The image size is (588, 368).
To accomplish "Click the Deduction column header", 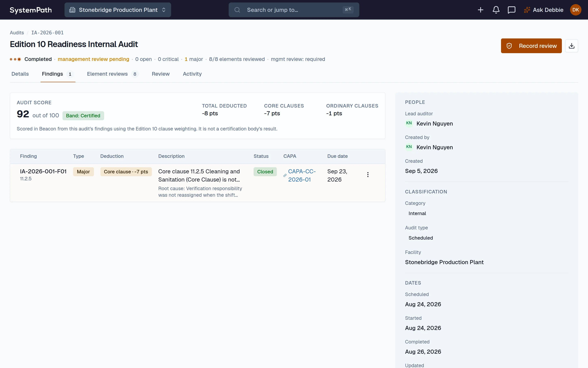I will tap(112, 156).
